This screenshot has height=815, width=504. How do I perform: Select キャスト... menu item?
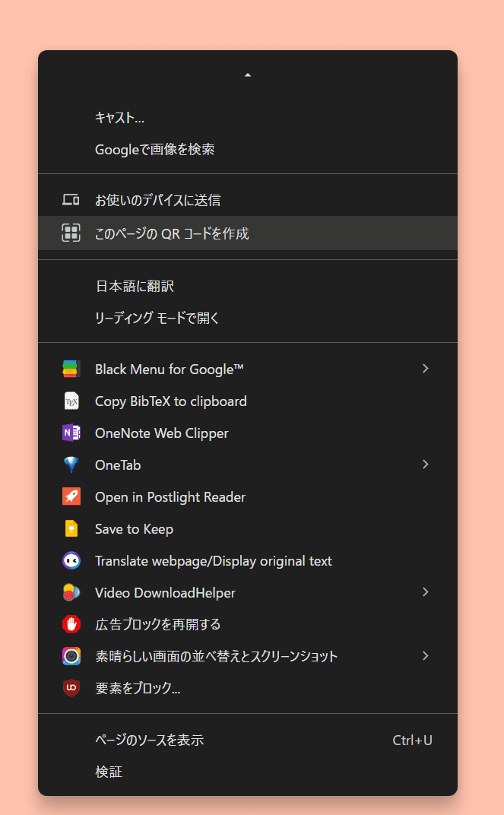click(119, 118)
